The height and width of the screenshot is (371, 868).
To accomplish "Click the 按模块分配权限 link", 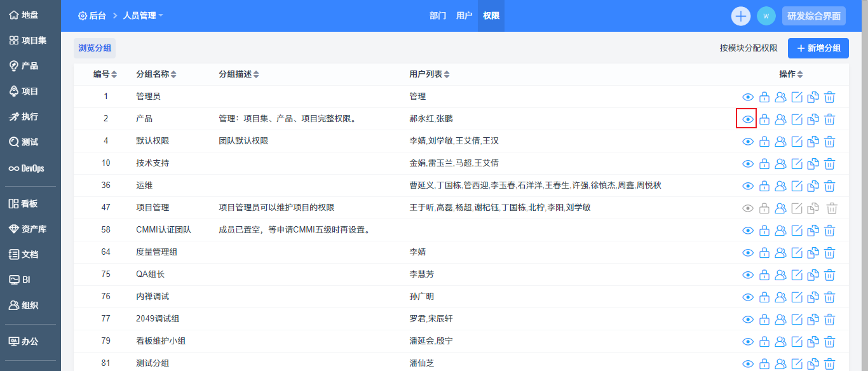I will 749,48.
